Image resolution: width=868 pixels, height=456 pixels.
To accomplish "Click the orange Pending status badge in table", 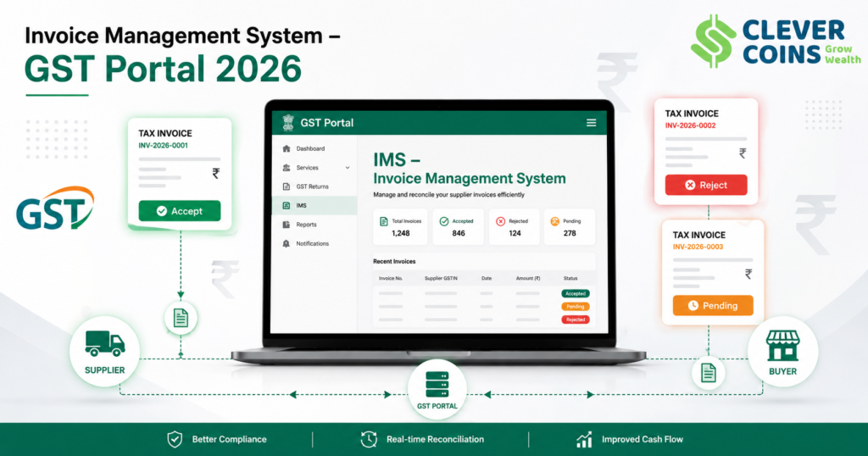I will tap(576, 307).
